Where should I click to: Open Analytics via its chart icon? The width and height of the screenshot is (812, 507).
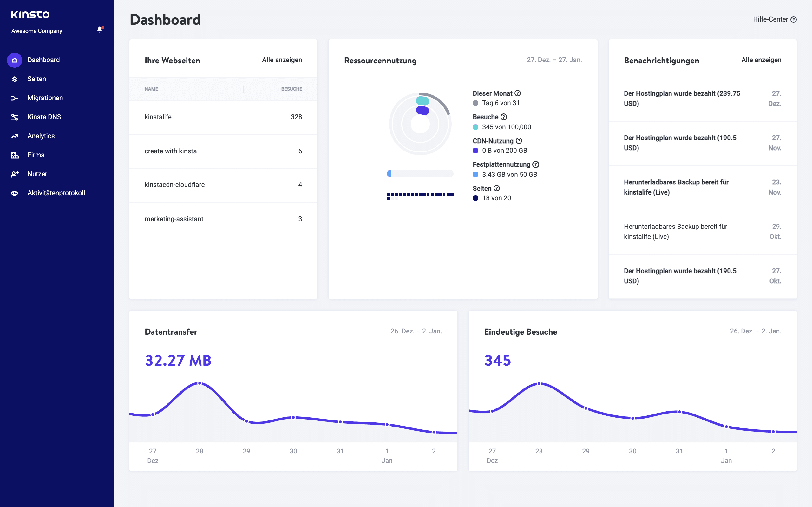tap(14, 136)
